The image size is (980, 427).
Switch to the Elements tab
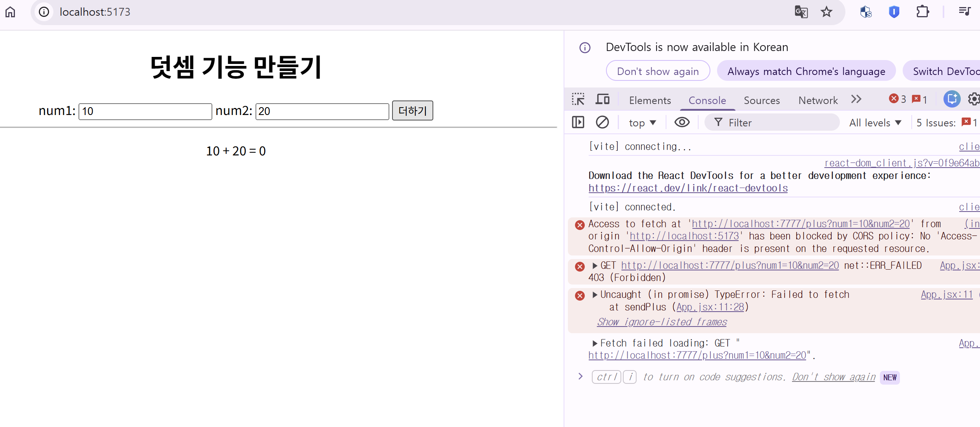click(650, 100)
